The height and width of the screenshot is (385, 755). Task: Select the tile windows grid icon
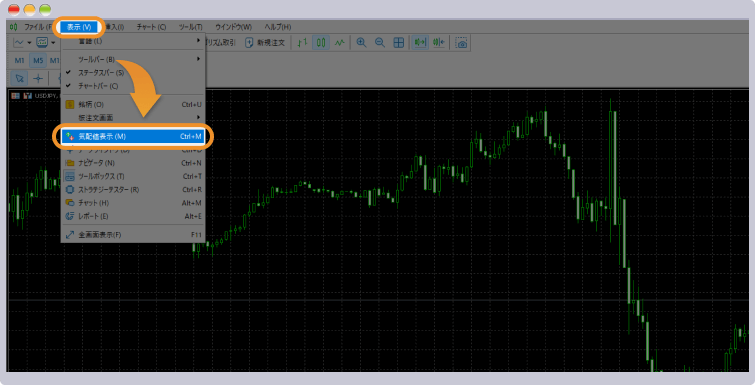point(399,43)
